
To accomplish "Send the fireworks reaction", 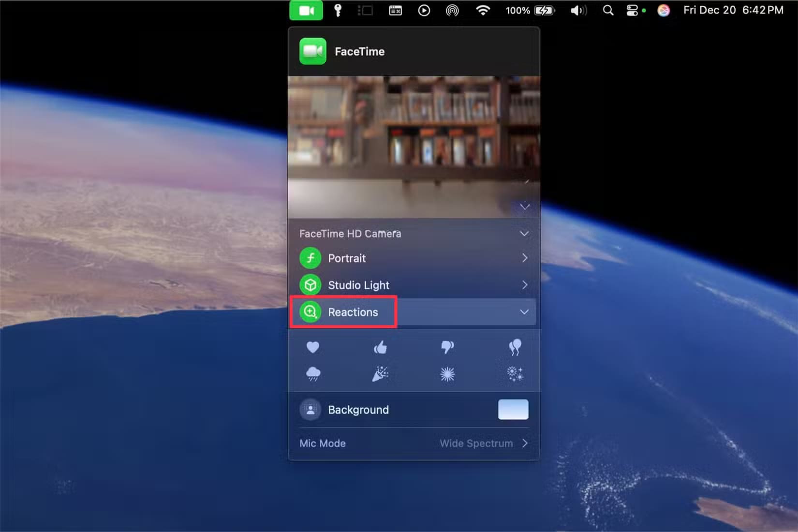I will tap(515, 374).
